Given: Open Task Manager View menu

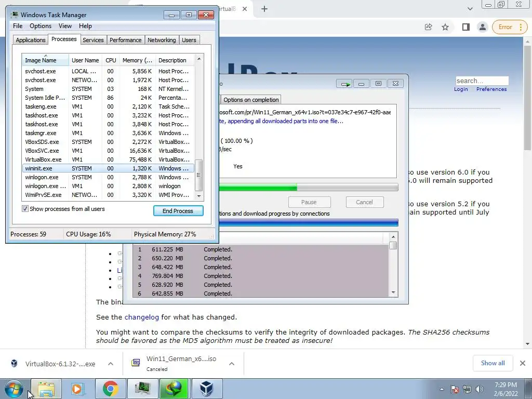Looking at the screenshot, I should (x=65, y=26).
